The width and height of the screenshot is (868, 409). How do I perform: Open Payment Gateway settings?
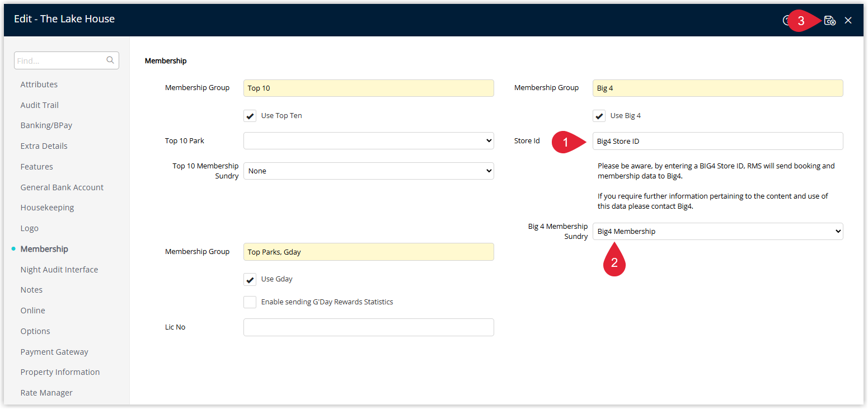(54, 352)
